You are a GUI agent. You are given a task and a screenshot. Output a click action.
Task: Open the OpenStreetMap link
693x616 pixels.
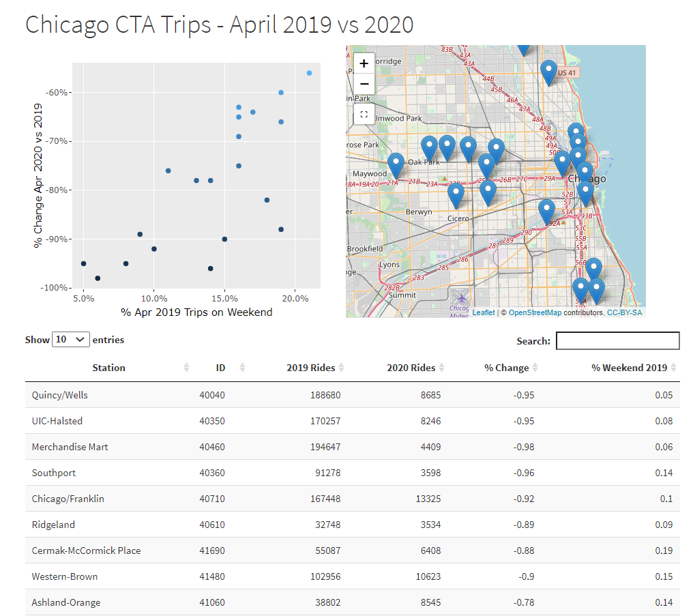pyautogui.click(x=535, y=312)
